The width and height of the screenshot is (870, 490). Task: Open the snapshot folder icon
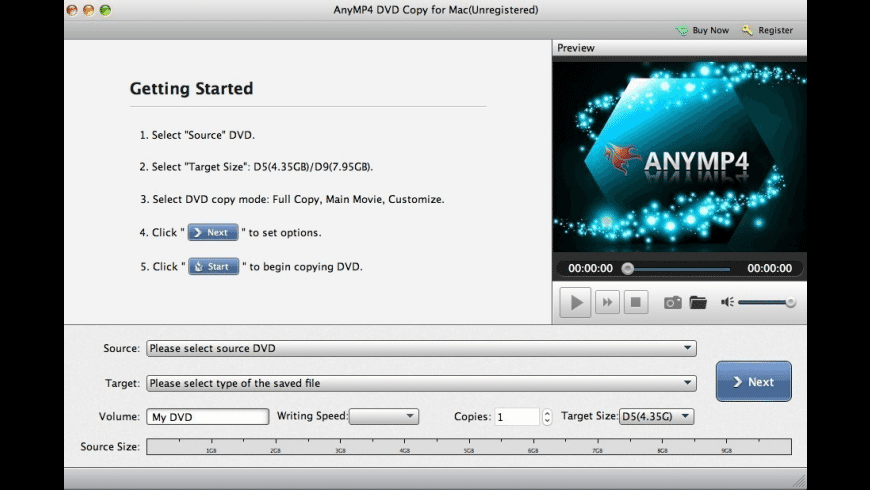tap(698, 302)
